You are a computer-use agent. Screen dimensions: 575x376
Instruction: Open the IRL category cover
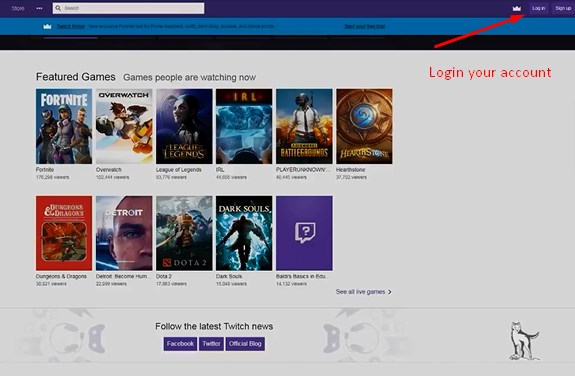coord(244,126)
